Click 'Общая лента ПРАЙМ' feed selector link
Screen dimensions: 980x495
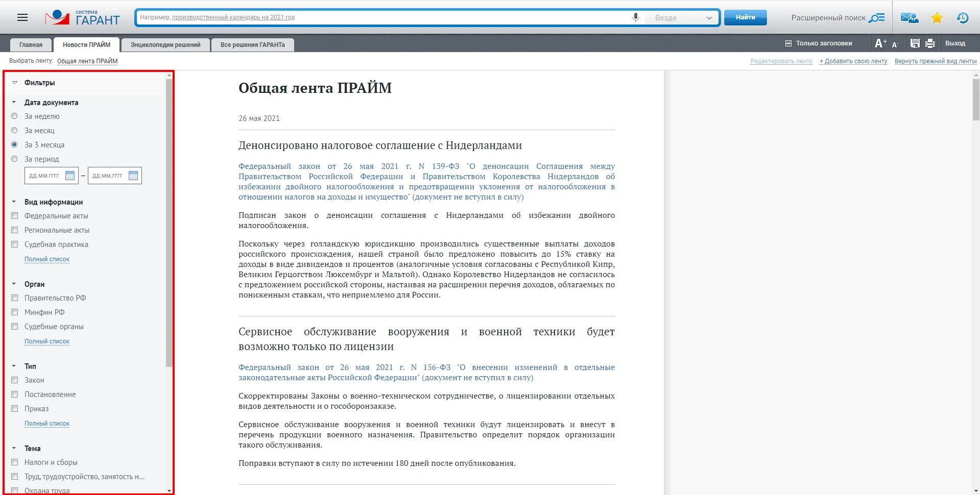coord(87,61)
